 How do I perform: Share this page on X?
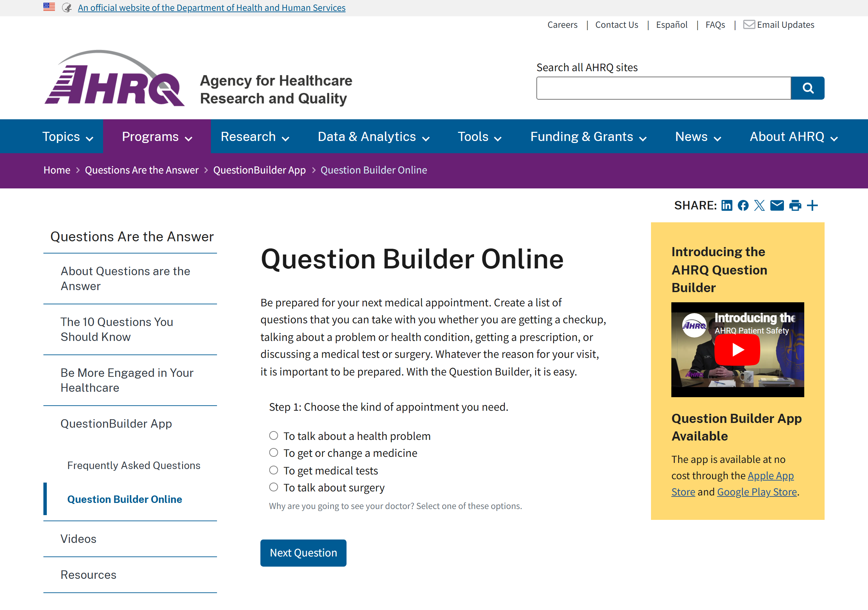pyautogui.click(x=759, y=205)
